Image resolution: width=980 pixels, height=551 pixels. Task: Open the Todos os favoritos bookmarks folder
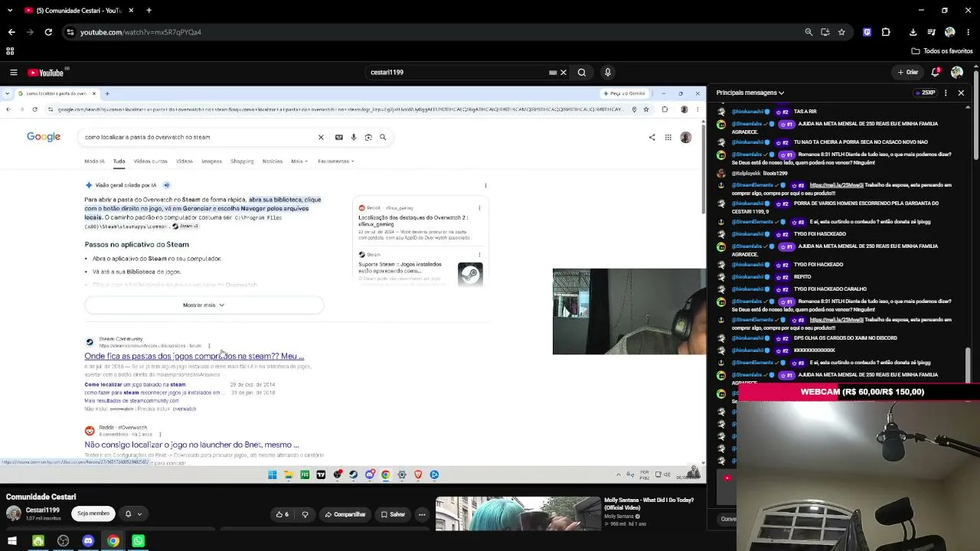(942, 51)
